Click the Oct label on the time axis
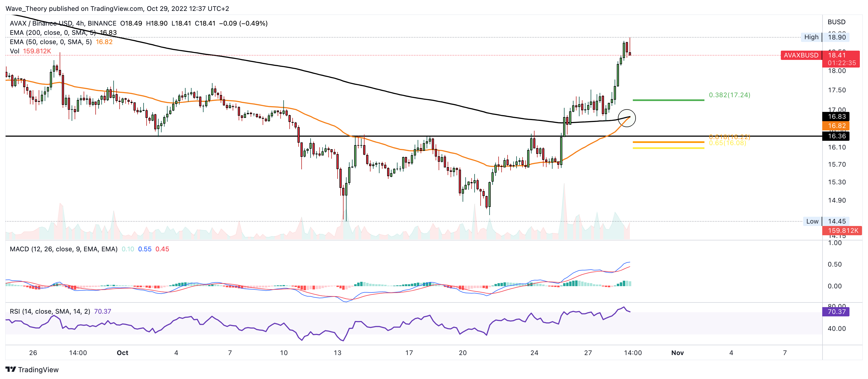Image resolution: width=868 pixels, height=379 pixels. [x=122, y=353]
